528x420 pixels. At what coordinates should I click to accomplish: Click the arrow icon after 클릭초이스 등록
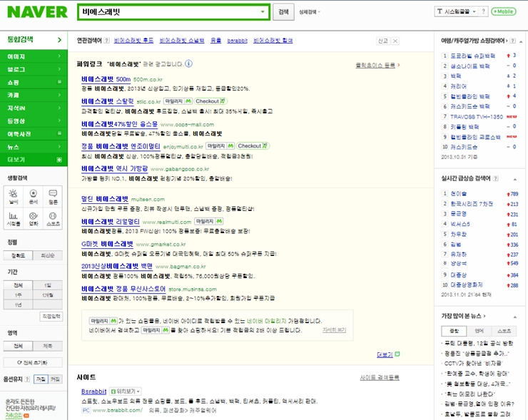pyautogui.click(x=399, y=65)
